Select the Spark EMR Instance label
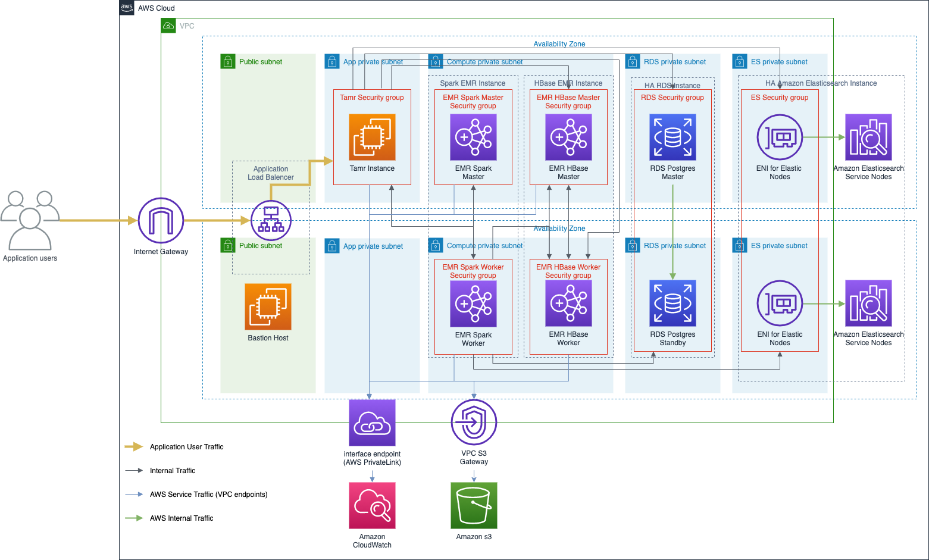The width and height of the screenshot is (929, 560). 473,83
